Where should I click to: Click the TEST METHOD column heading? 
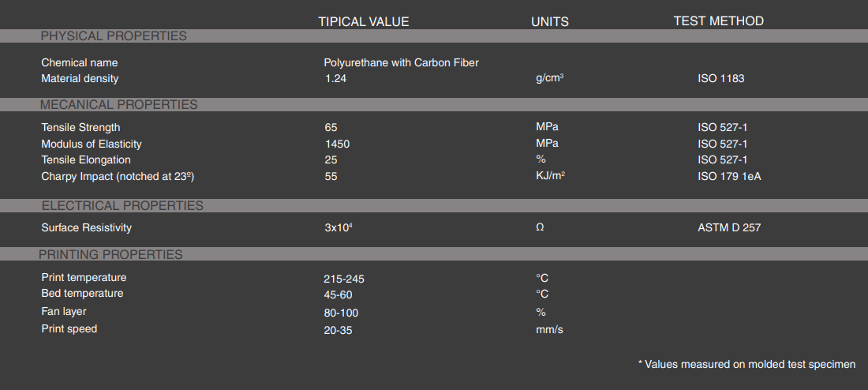pos(718,21)
